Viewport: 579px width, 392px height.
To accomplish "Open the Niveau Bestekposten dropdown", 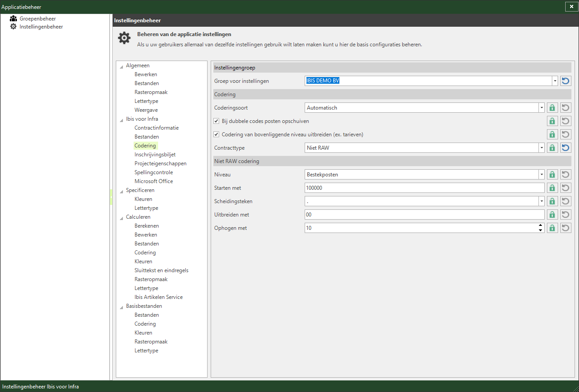I will click(542, 175).
